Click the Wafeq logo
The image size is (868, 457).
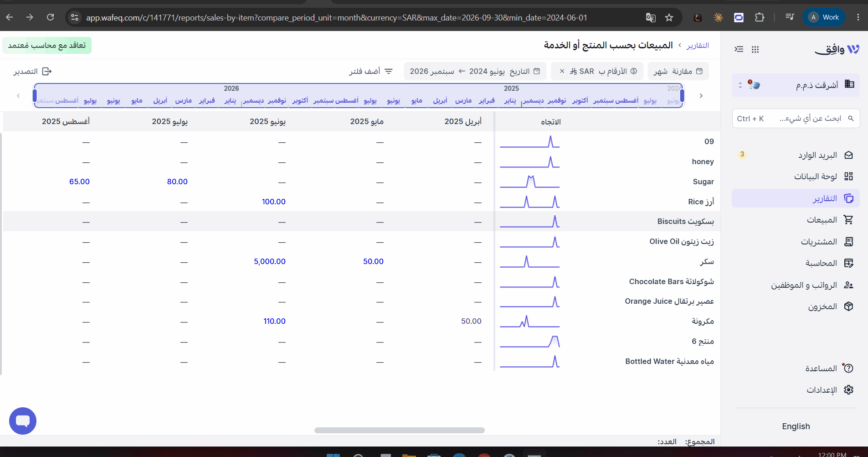[x=837, y=49]
